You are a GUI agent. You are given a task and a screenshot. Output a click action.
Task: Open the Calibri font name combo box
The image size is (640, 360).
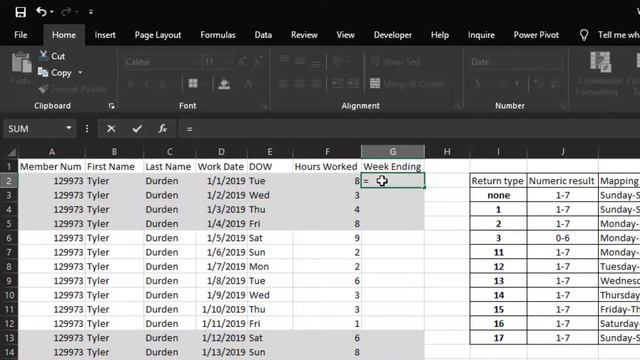pyautogui.click(x=162, y=62)
